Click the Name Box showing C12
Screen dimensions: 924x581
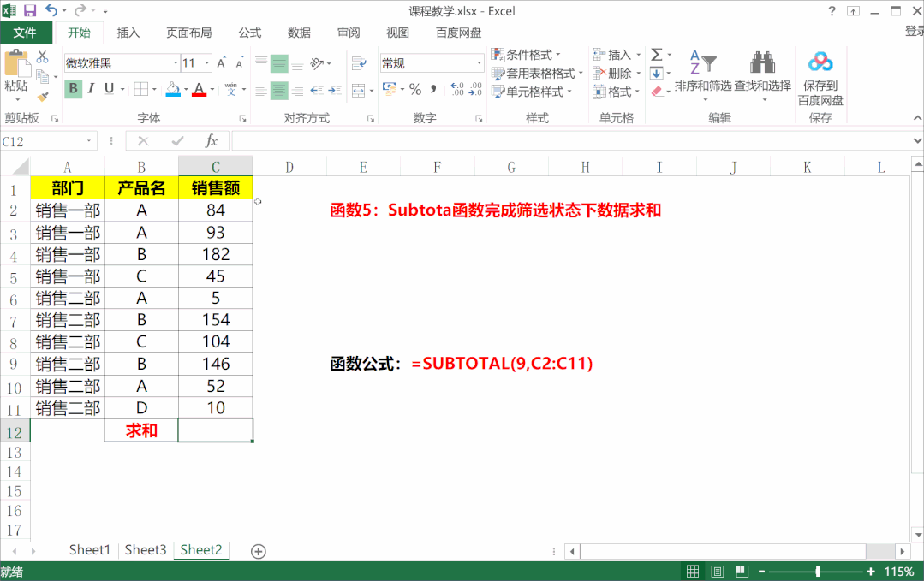[x=43, y=141]
